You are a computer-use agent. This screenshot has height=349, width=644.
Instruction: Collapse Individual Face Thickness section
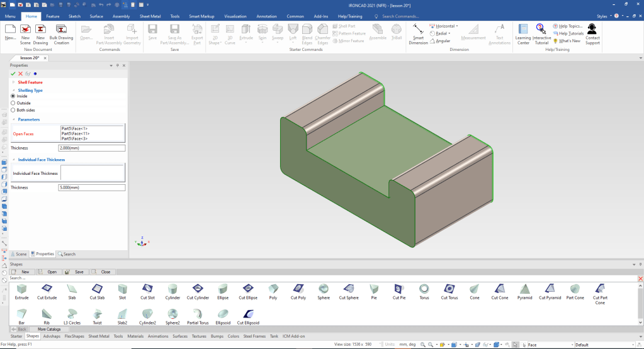[x=14, y=160]
